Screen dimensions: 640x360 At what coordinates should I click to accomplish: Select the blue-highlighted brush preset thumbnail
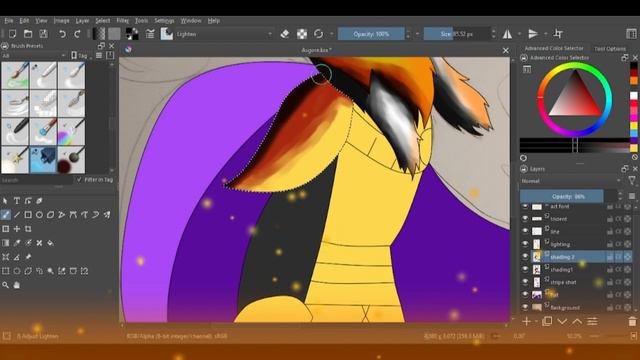coord(43,160)
